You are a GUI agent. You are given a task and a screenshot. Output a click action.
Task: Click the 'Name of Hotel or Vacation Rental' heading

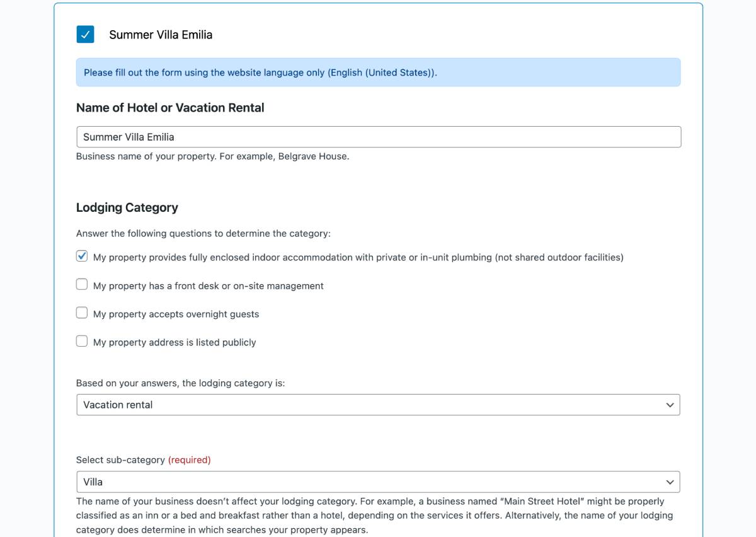point(170,108)
